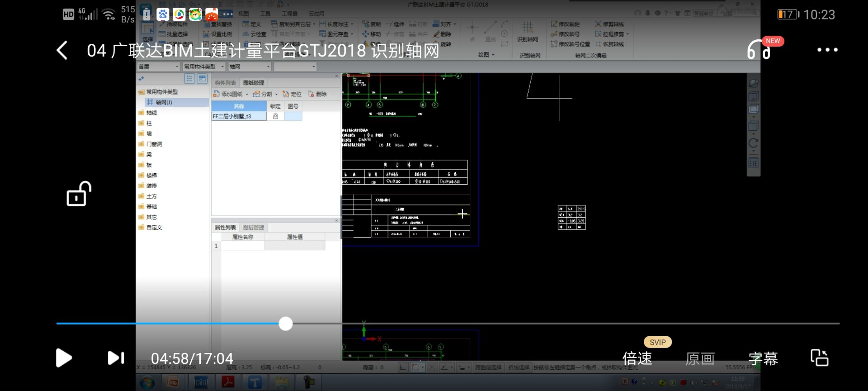
Task: Click the 添加图纸 button
Action: coord(228,94)
